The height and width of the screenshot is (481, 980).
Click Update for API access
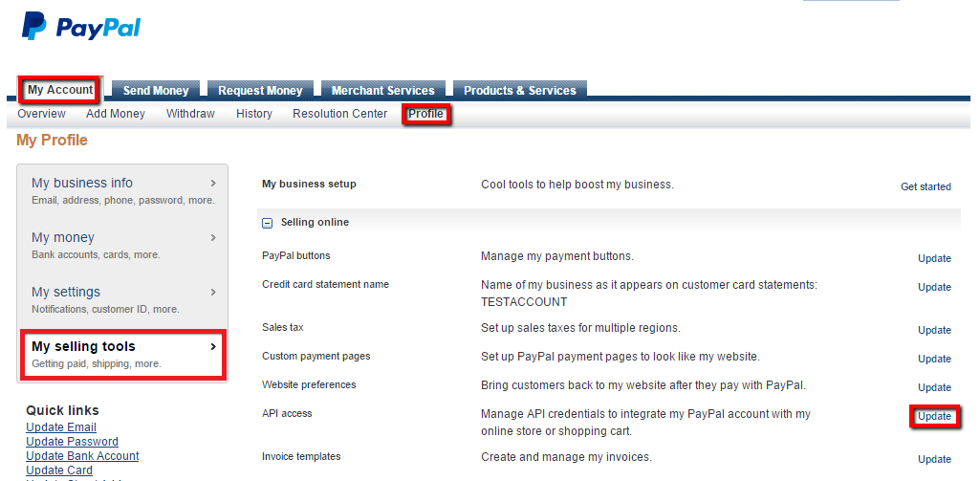click(934, 417)
